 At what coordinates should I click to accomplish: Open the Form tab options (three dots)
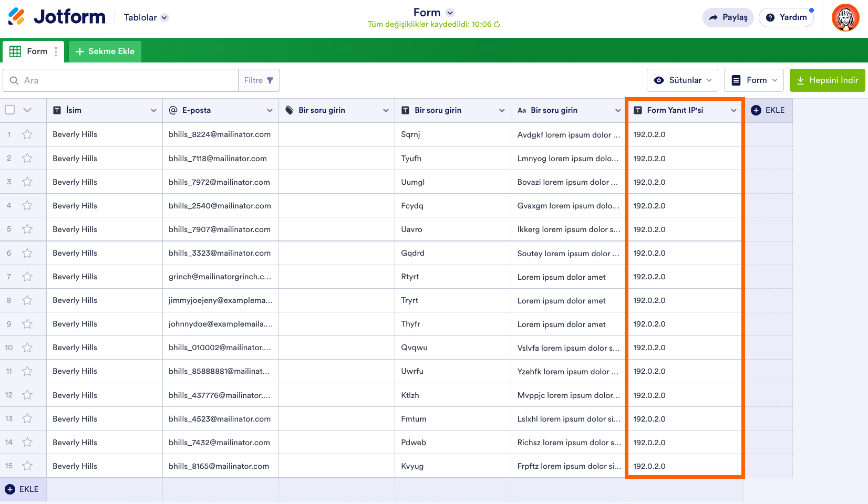56,51
